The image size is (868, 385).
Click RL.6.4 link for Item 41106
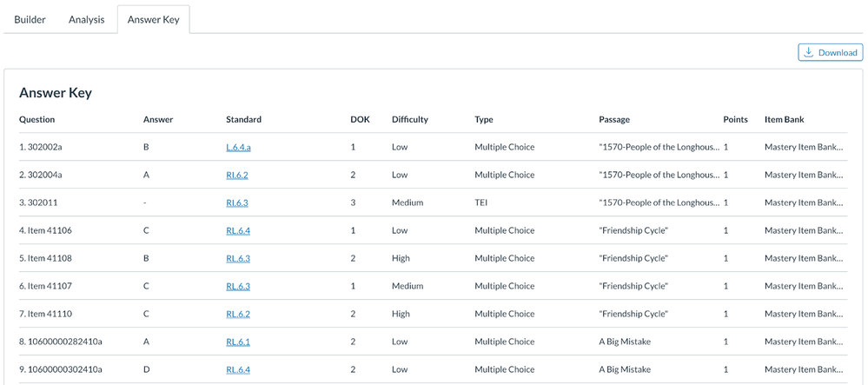(238, 230)
